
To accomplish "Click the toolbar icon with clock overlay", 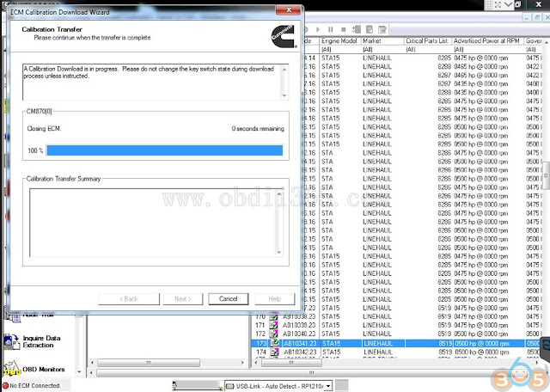I will [370, 30].
